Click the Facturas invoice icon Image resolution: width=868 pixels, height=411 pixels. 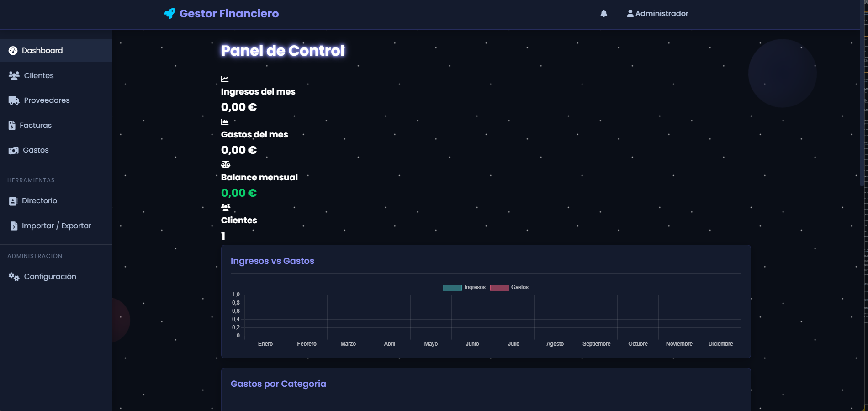click(12, 125)
